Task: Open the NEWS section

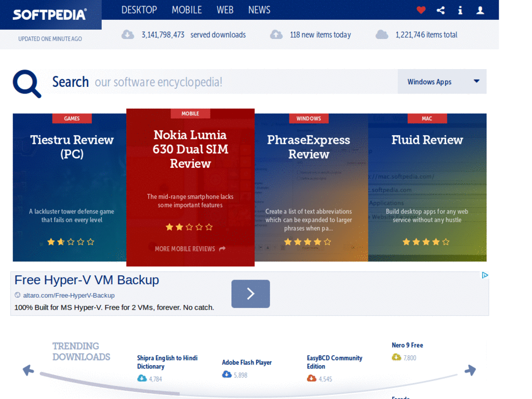Action: point(259,9)
